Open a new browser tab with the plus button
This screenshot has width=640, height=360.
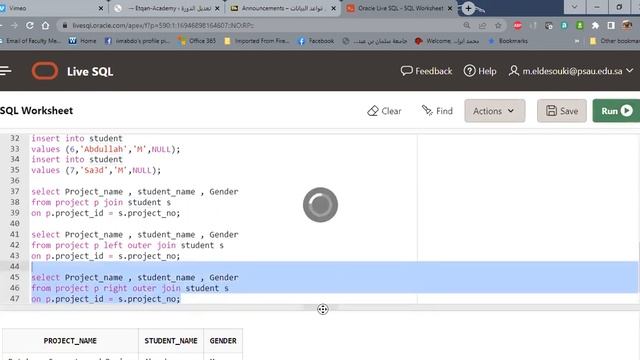pos(468,8)
